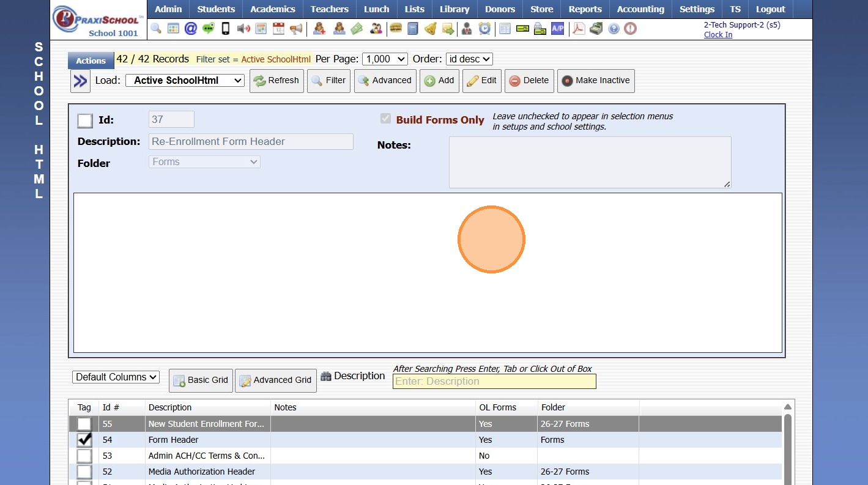Untag the Form Header row checkbox
The width and height of the screenshot is (868, 485).
[x=84, y=440]
